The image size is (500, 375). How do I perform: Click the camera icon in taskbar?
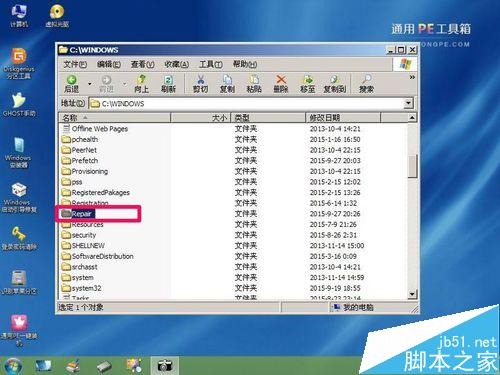click(x=164, y=365)
